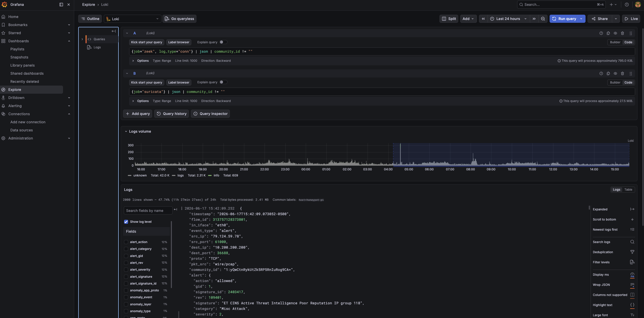The image size is (644, 318).
Task: Toggle Display ms option
Action: pyautogui.click(x=613, y=275)
